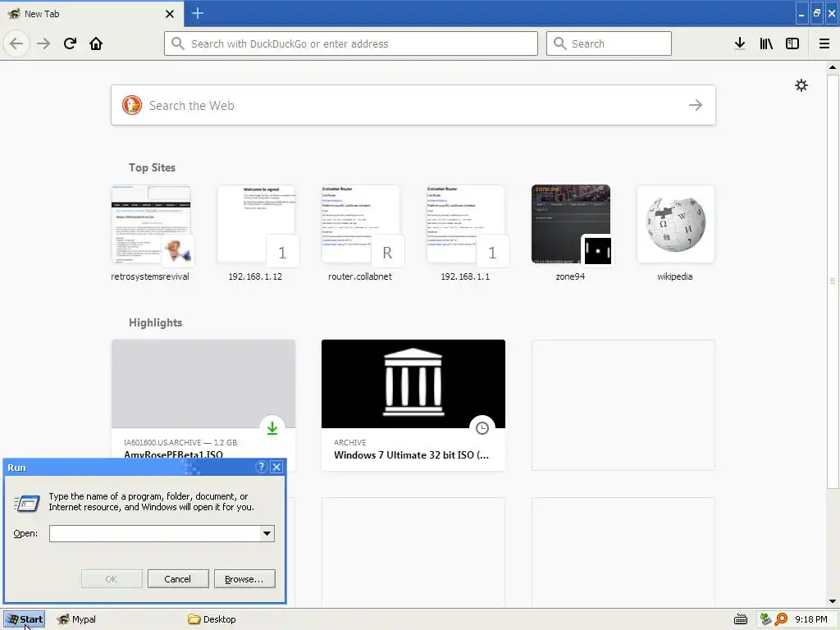
Task: Switch to Mypal taskbar button
Action: point(76,619)
